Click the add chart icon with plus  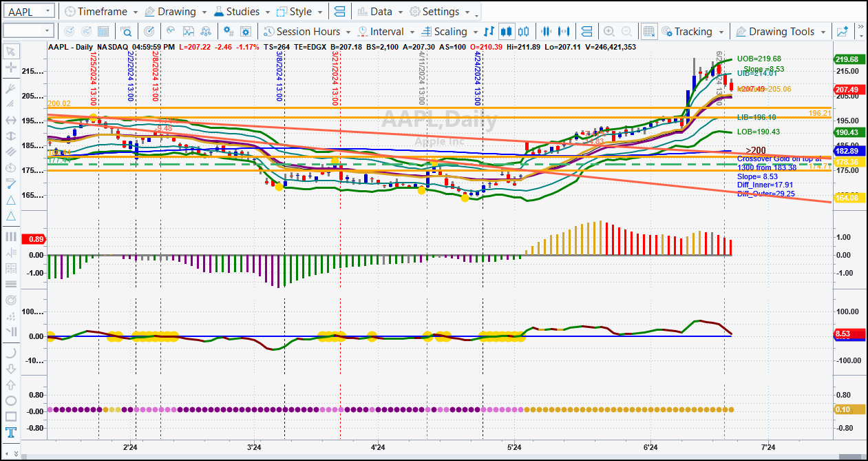pos(843,31)
